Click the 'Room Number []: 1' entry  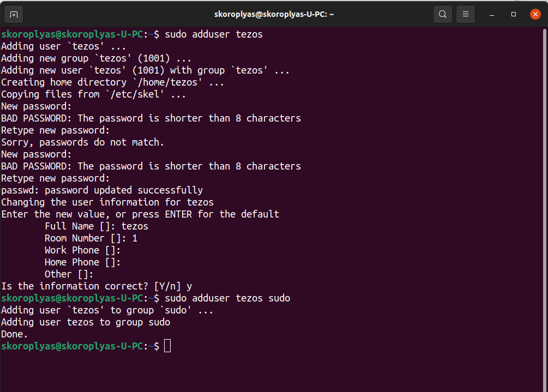(90, 238)
